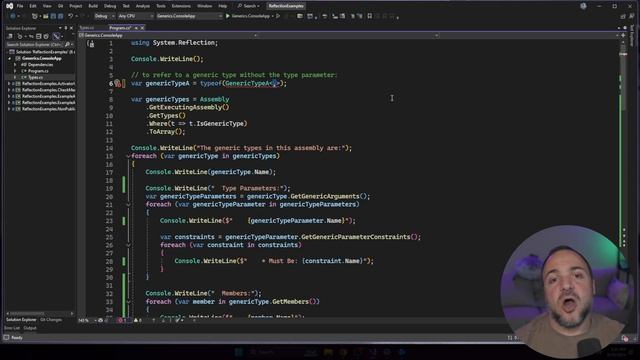This screenshot has width=640, height=360.
Task: Open the Analyze menu
Action: tap(143, 6)
